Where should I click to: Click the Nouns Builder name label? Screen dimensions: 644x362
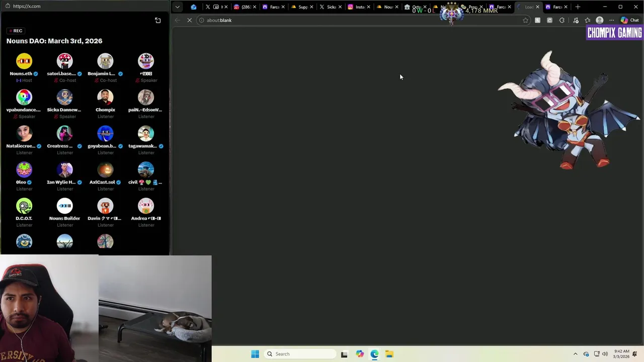tap(64, 218)
